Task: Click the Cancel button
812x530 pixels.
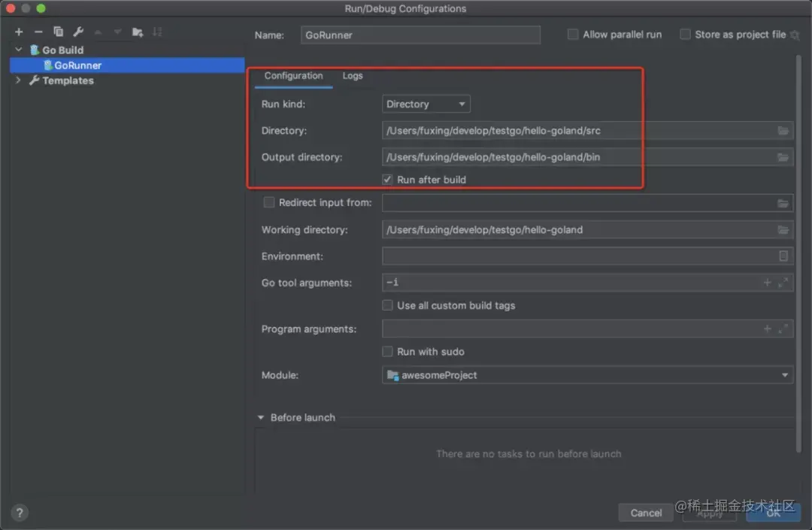Action: 646,513
